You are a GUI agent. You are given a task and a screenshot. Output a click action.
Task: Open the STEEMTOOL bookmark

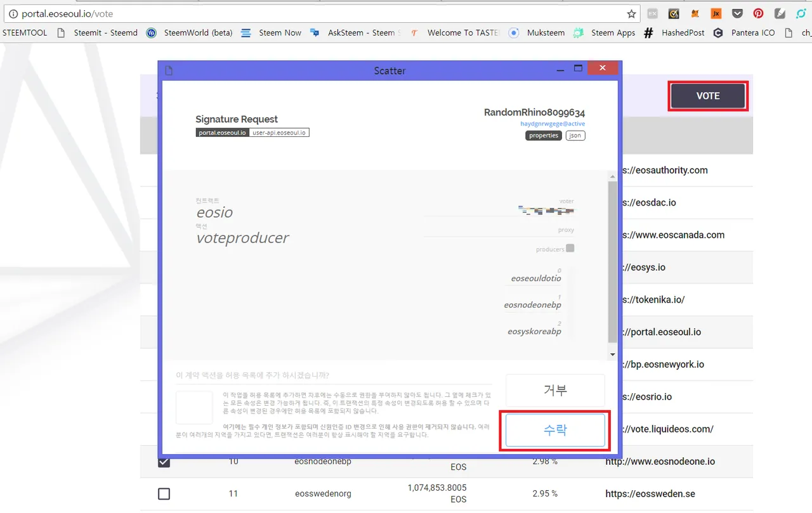click(x=25, y=32)
